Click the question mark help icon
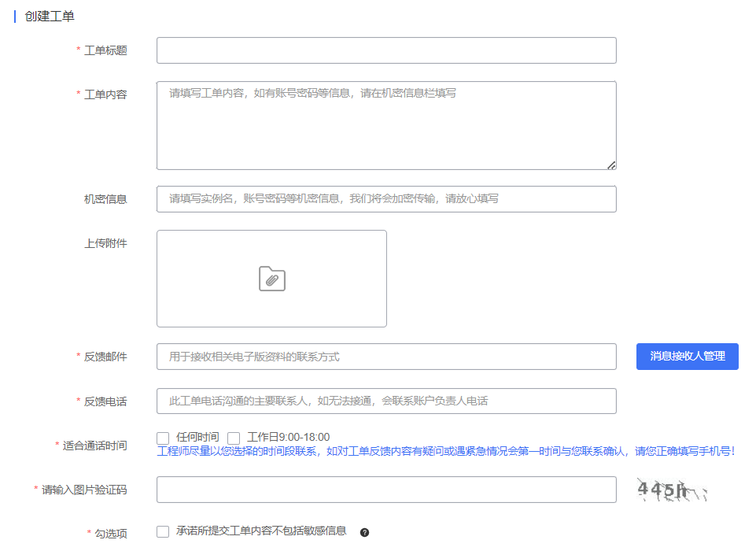Viewport: 756px width, 551px height. tap(364, 532)
